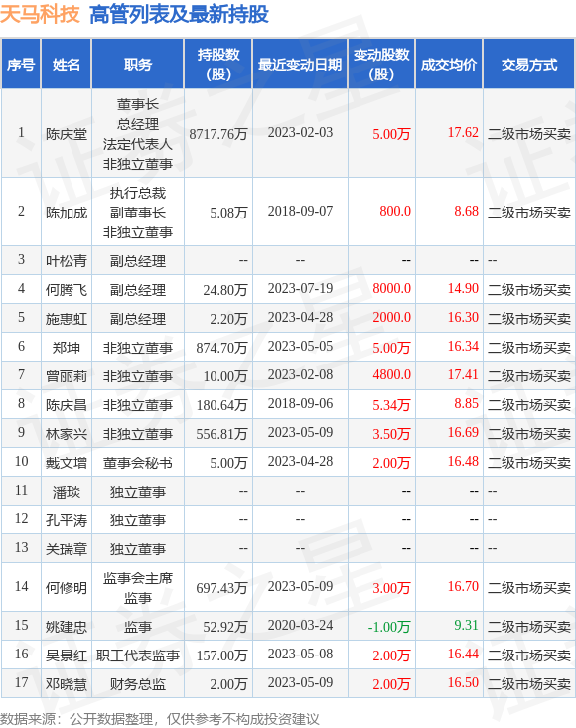Click the date 2023-02-03
576x728 pixels.
[300, 133]
